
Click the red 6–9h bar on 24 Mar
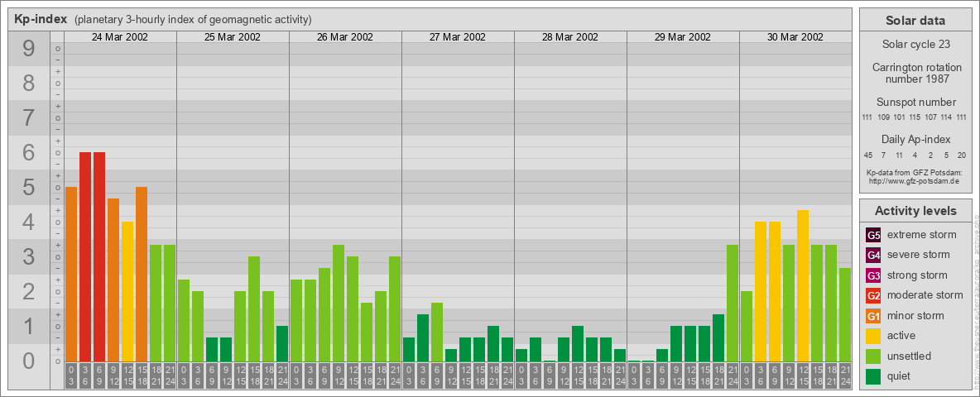click(x=99, y=256)
